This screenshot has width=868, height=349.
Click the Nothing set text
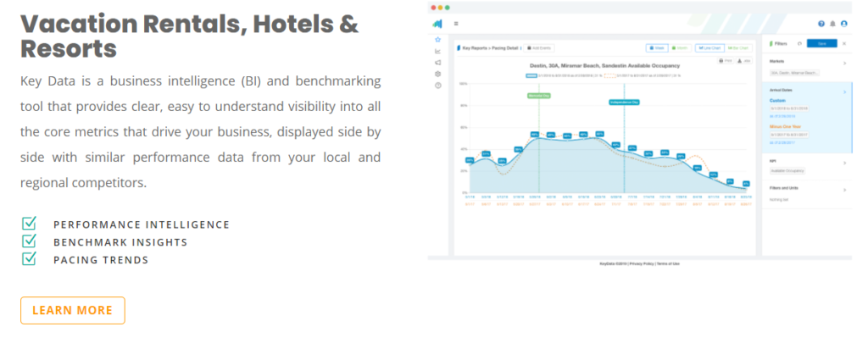779,199
